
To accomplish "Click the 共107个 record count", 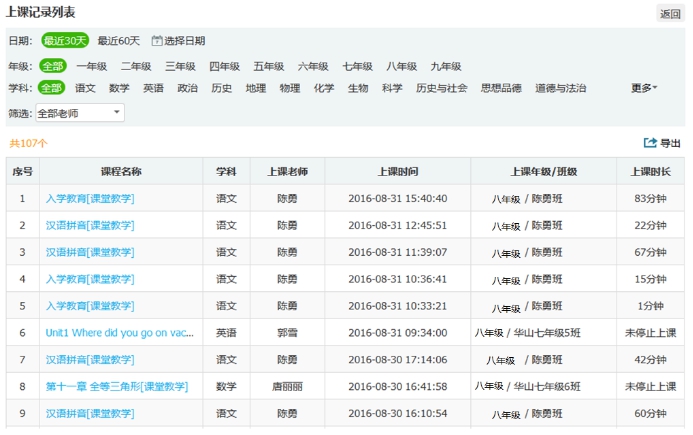I will tap(28, 143).
